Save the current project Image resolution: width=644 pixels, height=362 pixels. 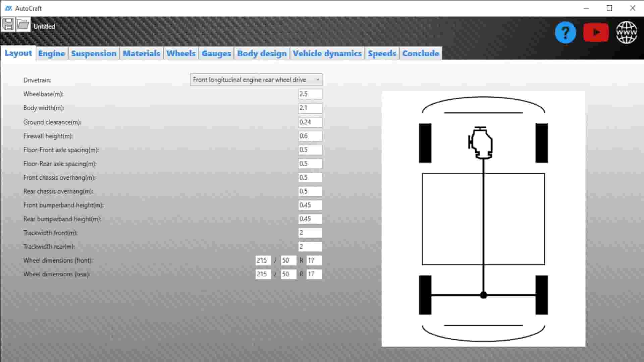pos(9,23)
